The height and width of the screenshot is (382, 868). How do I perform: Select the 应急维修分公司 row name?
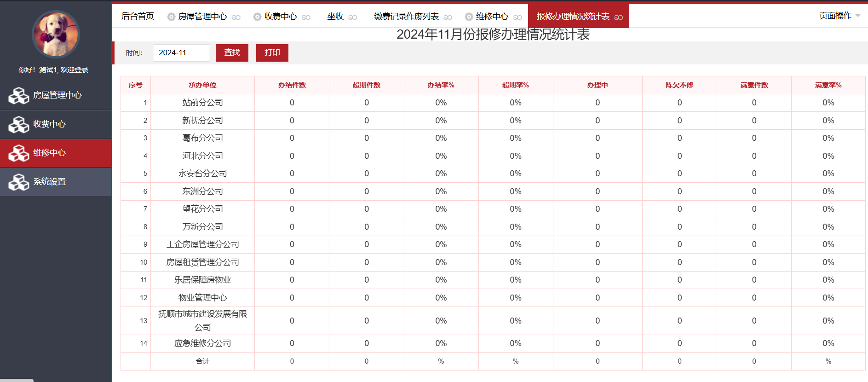202,343
